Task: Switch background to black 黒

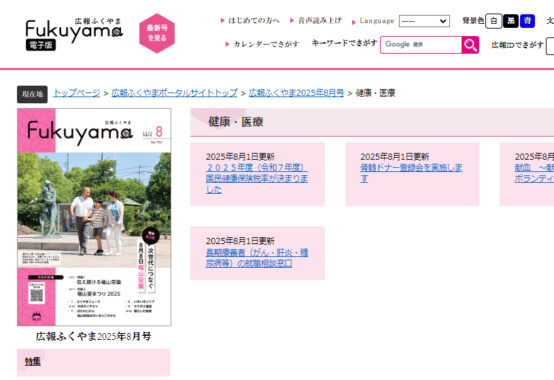Action: click(x=511, y=21)
